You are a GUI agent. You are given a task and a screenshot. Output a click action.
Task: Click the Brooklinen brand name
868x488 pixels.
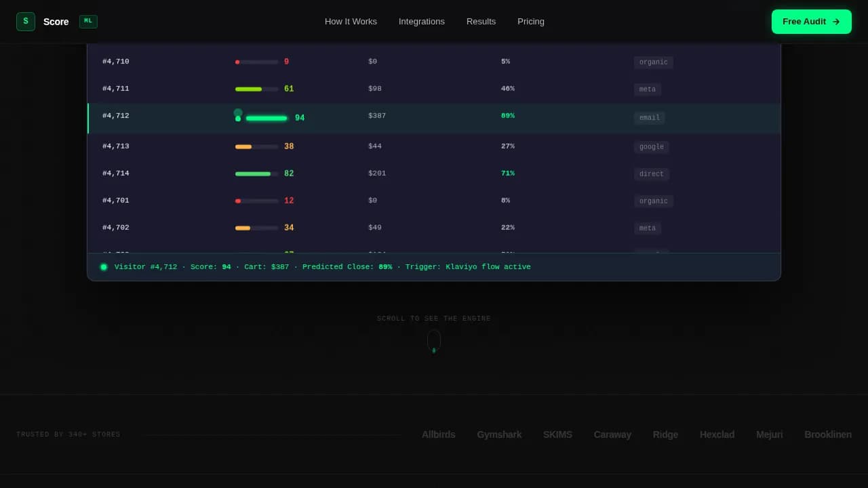828,434
